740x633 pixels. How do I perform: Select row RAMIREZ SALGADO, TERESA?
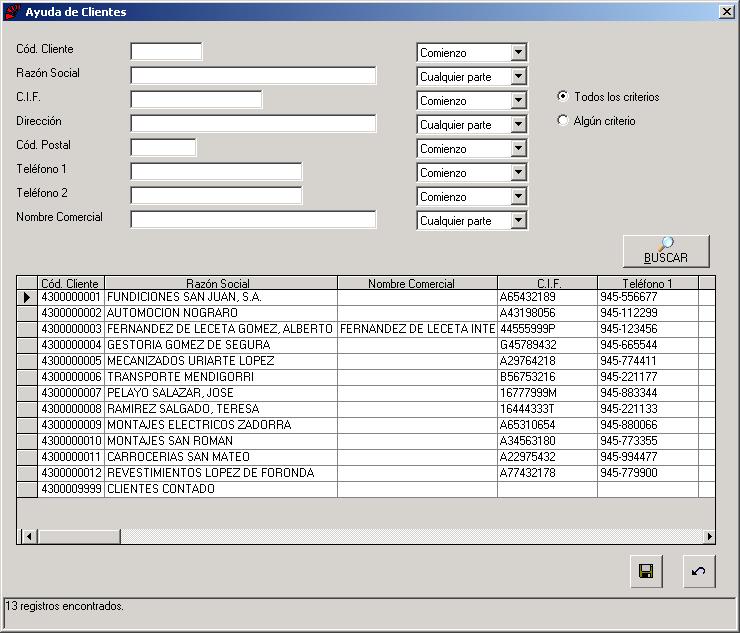367,409
